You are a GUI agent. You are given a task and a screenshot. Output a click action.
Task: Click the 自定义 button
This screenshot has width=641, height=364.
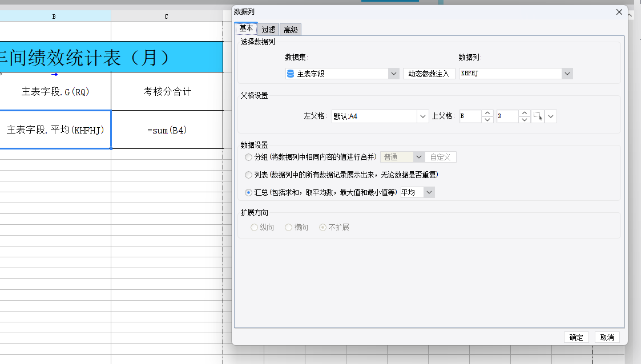(x=440, y=157)
